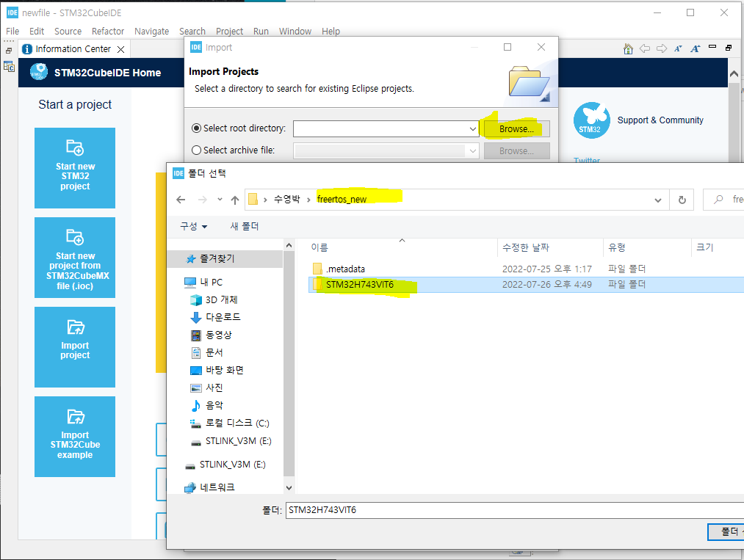Click the 폴더 name input field
Screen dimensions: 744x560
point(515,510)
